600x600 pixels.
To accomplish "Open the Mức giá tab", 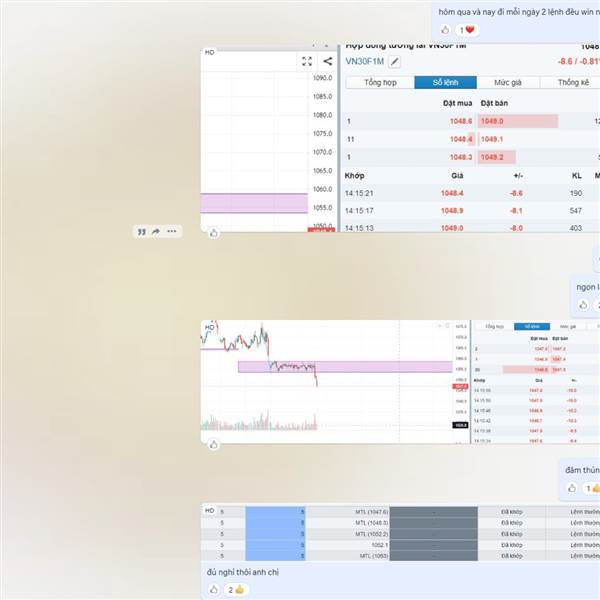I will click(x=508, y=82).
